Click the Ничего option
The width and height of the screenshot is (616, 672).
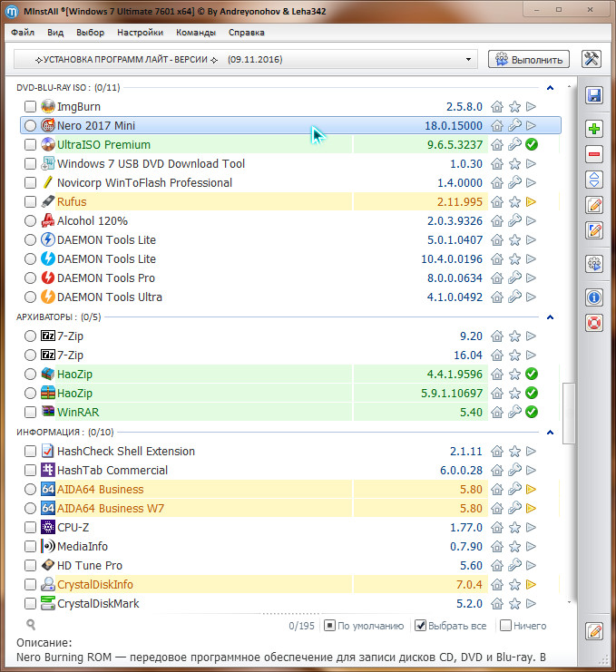point(523,626)
